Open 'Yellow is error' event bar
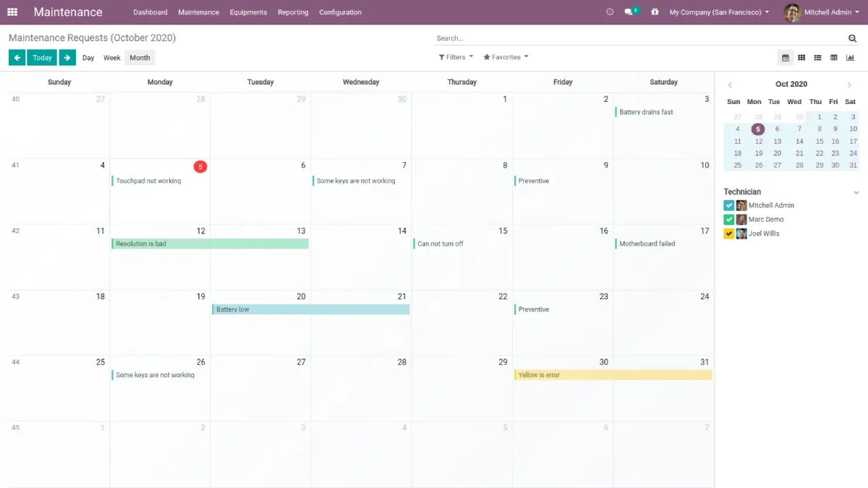 point(613,375)
